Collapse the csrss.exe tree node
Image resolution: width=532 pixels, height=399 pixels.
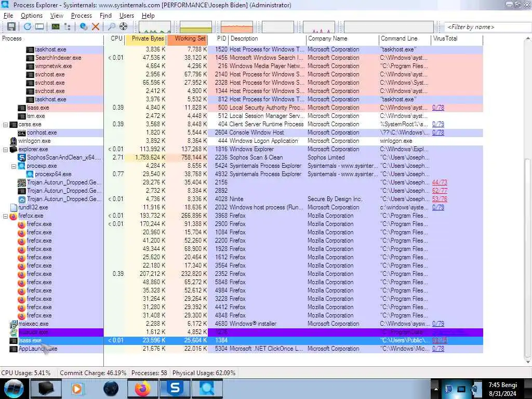pyautogui.click(x=5, y=125)
